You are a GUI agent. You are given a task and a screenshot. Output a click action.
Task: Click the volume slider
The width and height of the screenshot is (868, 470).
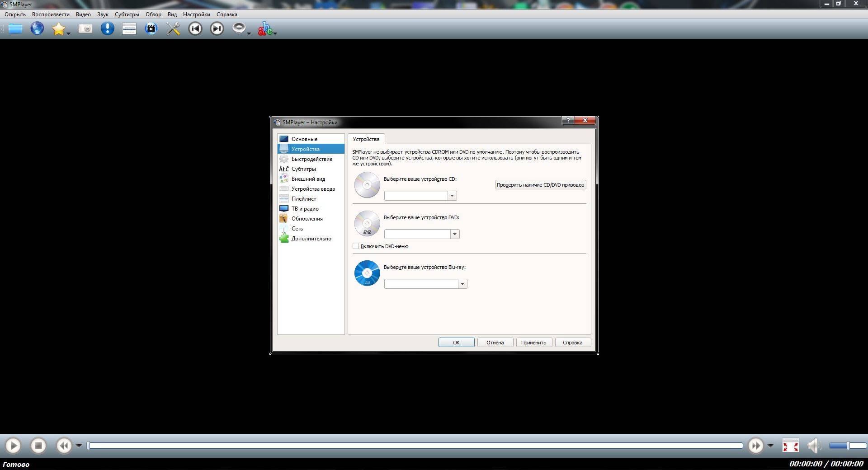[848, 446]
